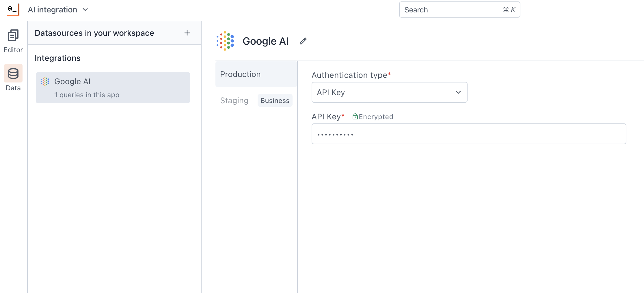Open the 1 queries in this app link

click(87, 95)
